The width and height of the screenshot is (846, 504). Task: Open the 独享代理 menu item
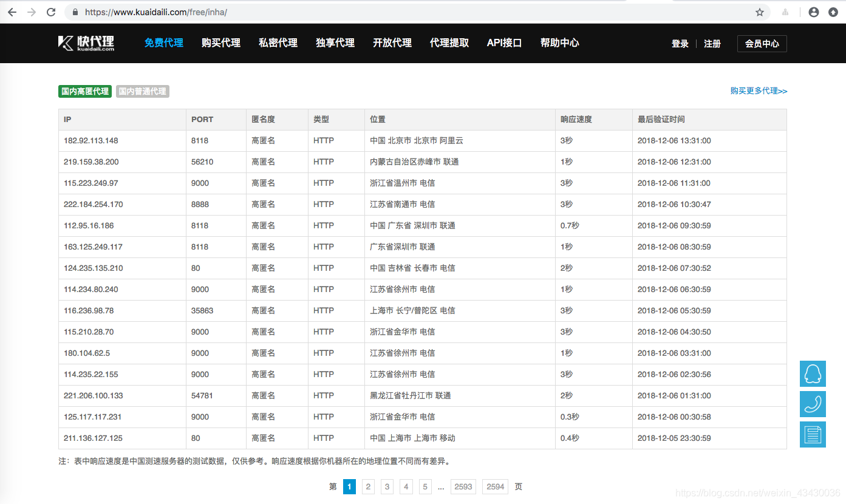pyautogui.click(x=335, y=43)
